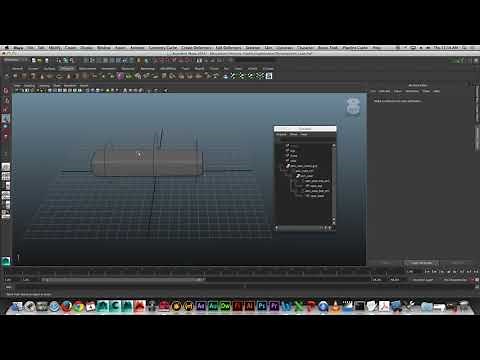Open the Skeleton menu
480x360 pixels.
click(x=253, y=48)
